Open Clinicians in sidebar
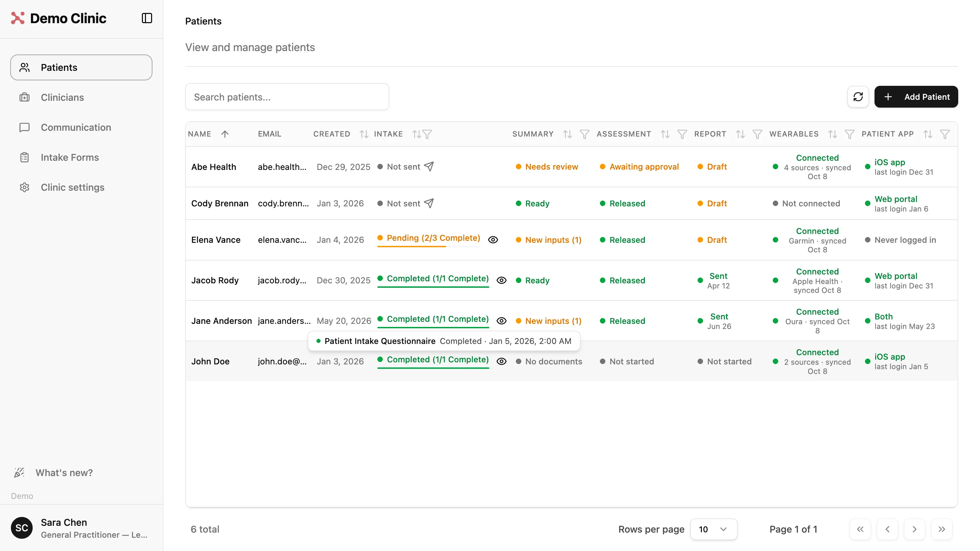Viewport: 980px width, 551px height. pyautogui.click(x=81, y=97)
